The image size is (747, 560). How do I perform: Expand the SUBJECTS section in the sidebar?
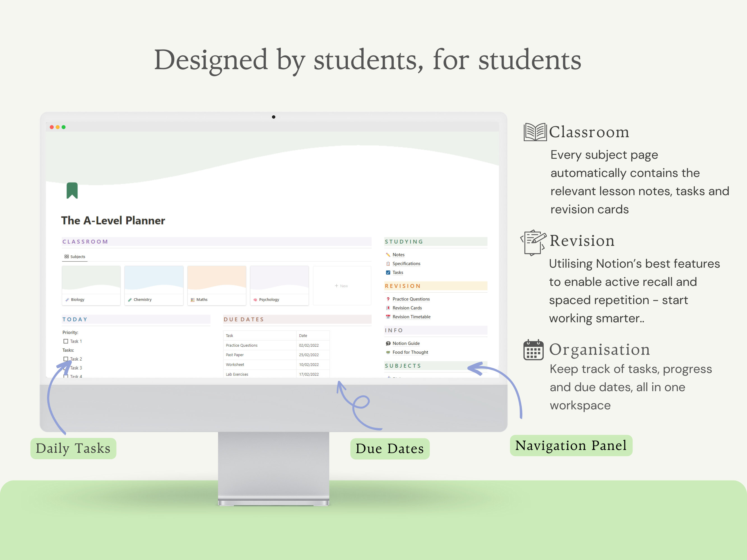402,366
